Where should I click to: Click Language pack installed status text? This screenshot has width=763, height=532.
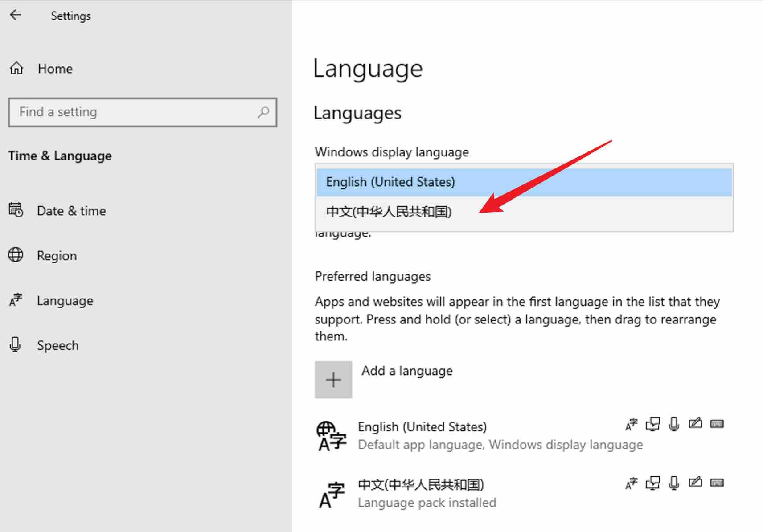tap(427, 503)
